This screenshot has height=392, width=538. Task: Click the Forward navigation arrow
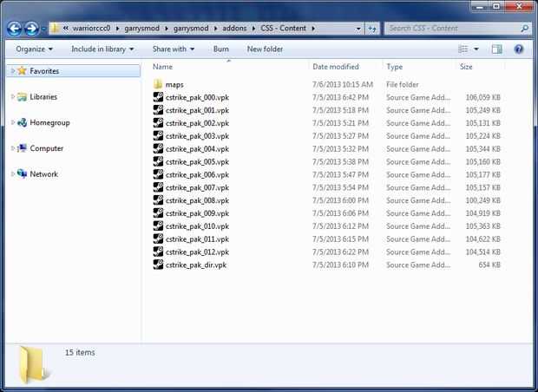(x=31, y=29)
